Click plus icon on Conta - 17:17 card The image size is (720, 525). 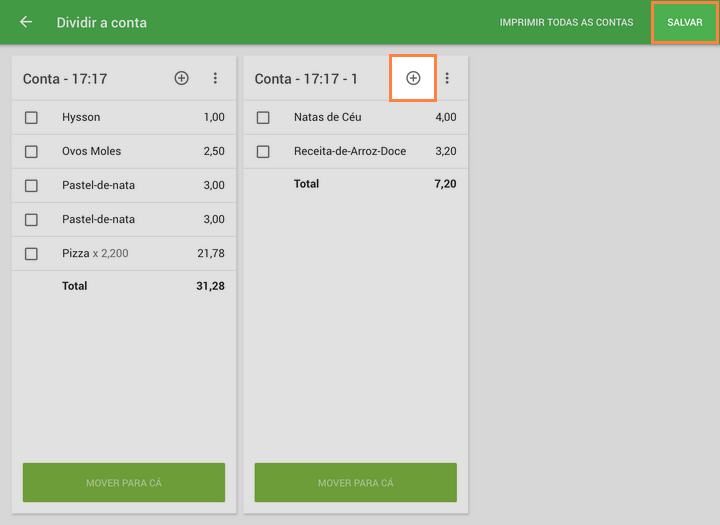[181, 78]
